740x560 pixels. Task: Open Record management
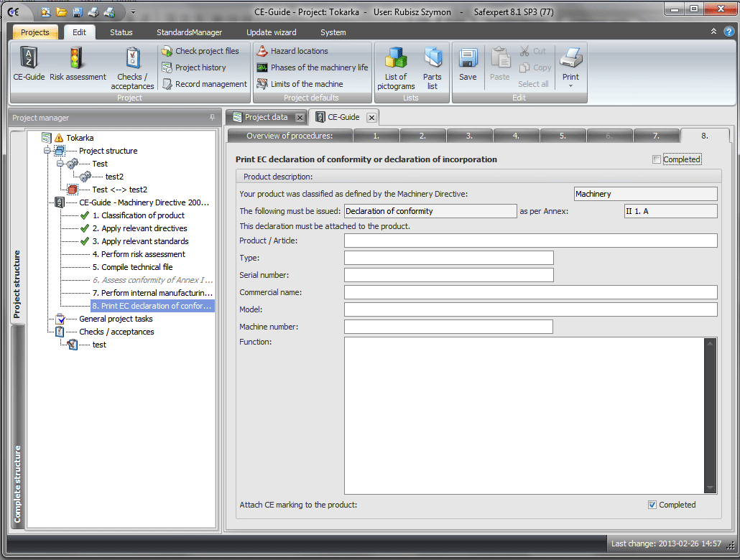coord(211,84)
